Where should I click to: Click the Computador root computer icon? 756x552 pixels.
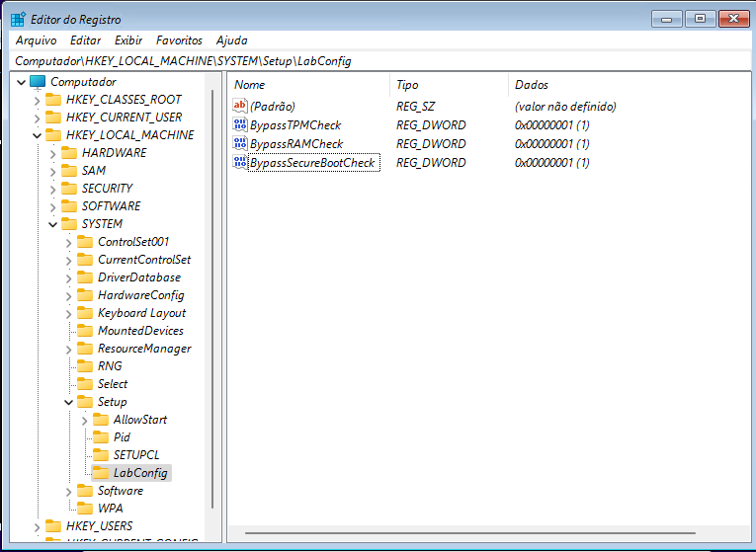[x=39, y=82]
